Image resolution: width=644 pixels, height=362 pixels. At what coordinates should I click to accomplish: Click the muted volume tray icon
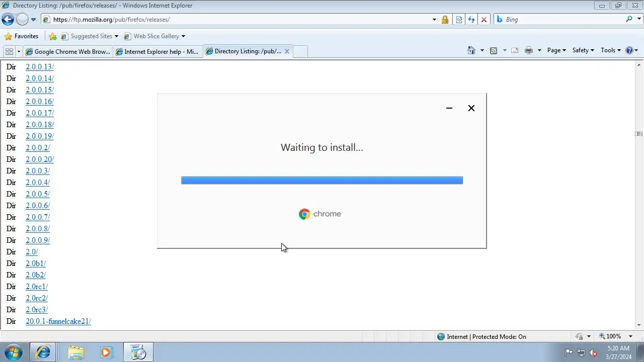point(593,352)
